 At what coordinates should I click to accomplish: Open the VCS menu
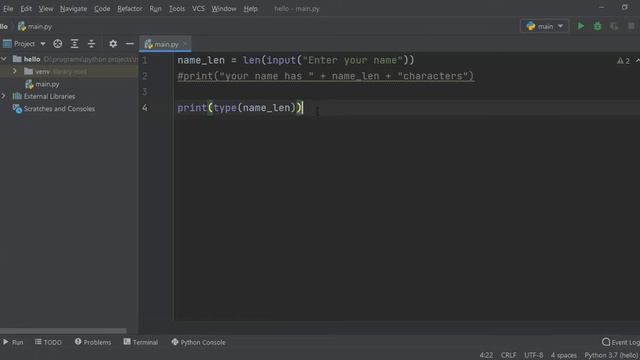pos(198,9)
